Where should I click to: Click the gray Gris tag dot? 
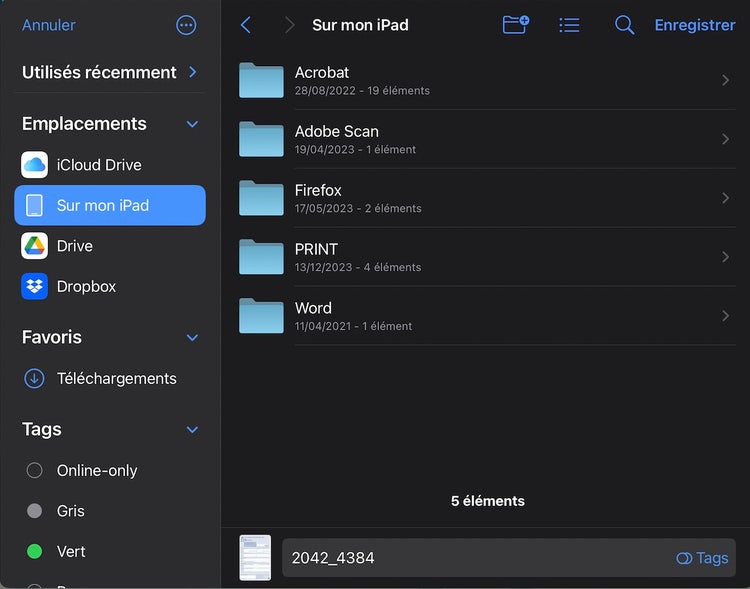[34, 511]
